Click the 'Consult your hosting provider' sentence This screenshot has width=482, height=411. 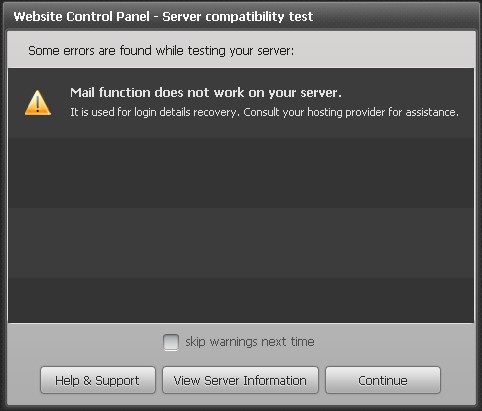(x=351, y=112)
